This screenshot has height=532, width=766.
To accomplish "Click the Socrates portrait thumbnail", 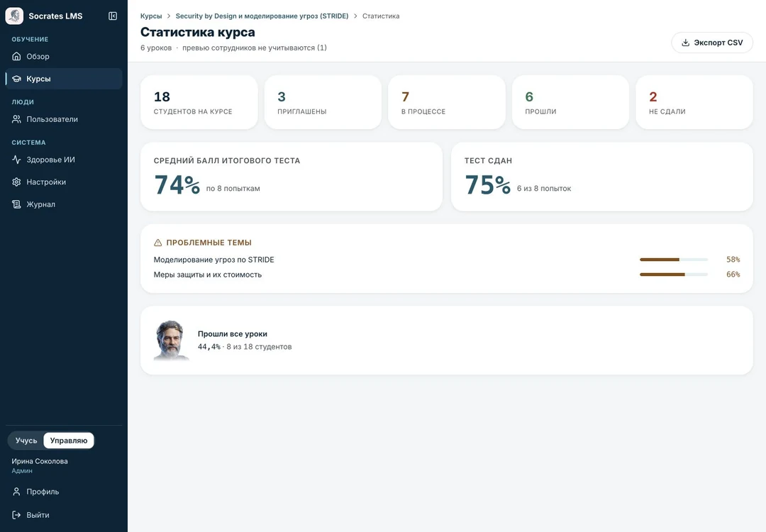I will [172, 340].
